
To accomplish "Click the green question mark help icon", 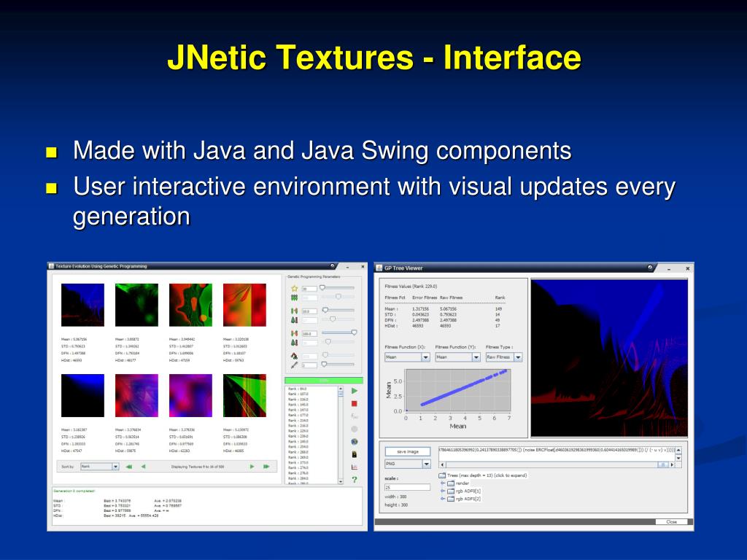I will coord(354,480).
